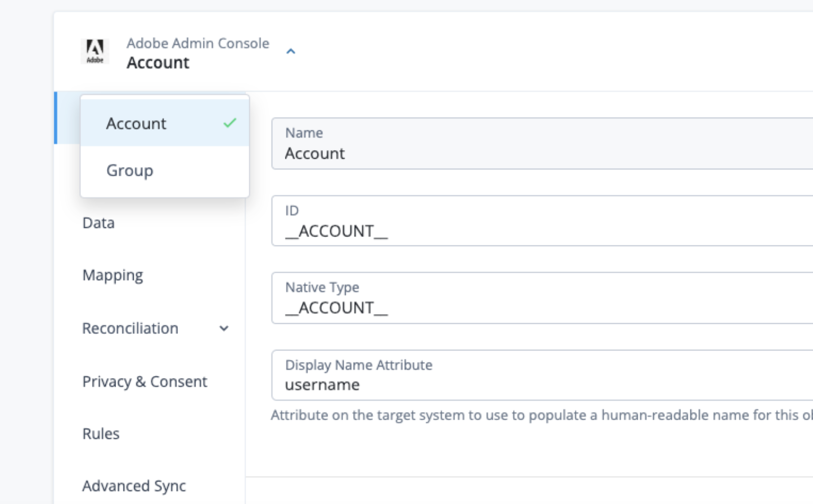Collapse the object type dropdown via the up chevron
The height and width of the screenshot is (504, 813).
(x=290, y=51)
